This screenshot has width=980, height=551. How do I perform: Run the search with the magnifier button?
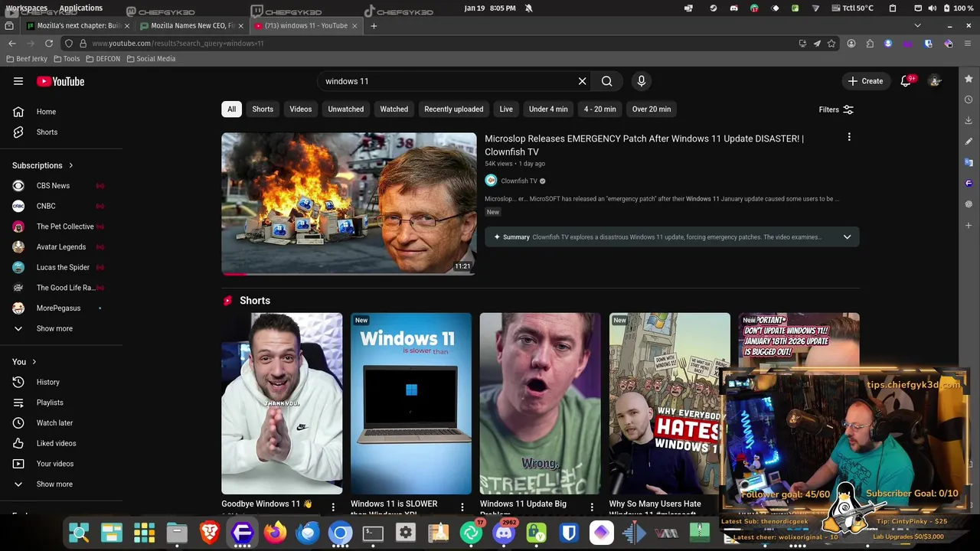606,81
